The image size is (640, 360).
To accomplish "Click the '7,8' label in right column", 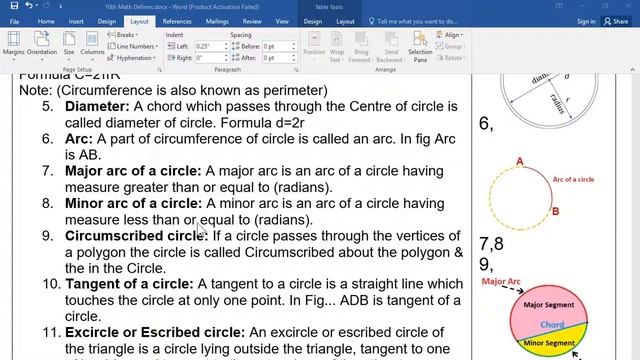I will pyautogui.click(x=491, y=244).
